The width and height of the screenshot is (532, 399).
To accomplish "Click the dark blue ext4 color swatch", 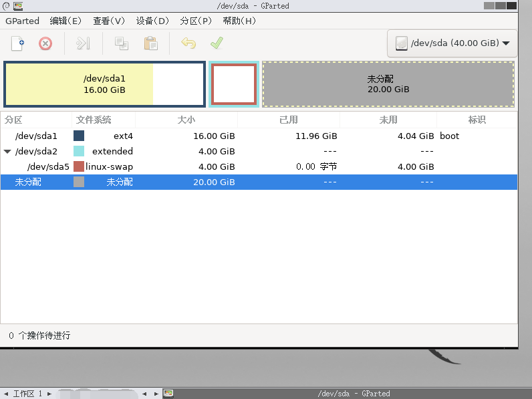I will click(x=79, y=136).
